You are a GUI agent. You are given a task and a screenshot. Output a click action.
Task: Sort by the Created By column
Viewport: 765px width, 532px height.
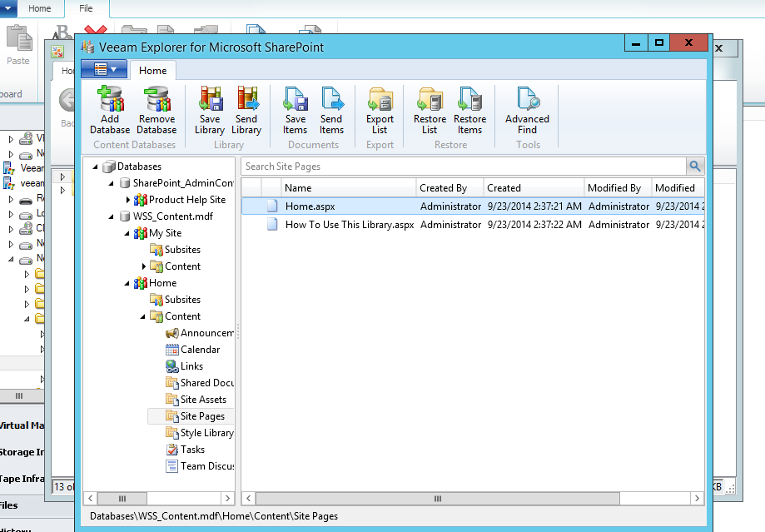click(450, 188)
